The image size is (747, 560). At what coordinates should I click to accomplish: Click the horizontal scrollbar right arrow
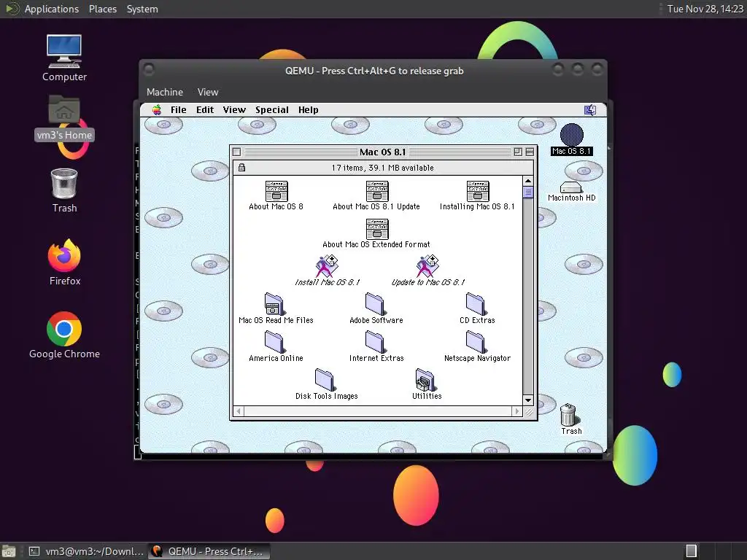(x=517, y=411)
